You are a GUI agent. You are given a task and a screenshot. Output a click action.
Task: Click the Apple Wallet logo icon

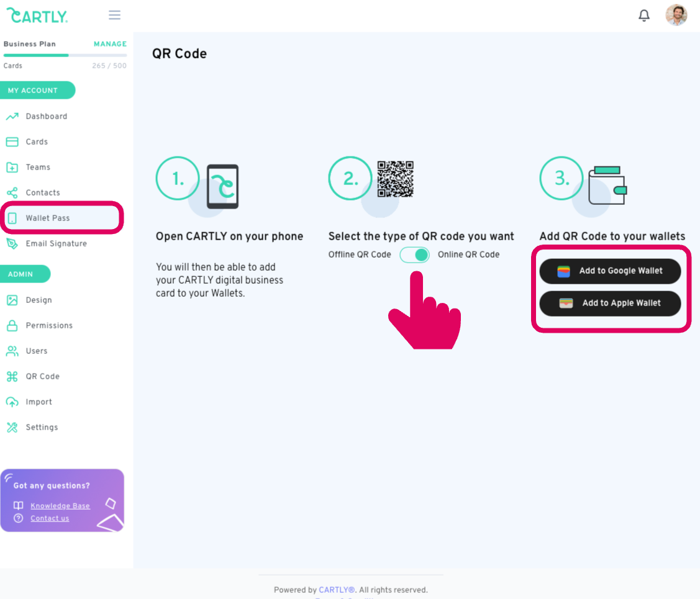point(566,304)
